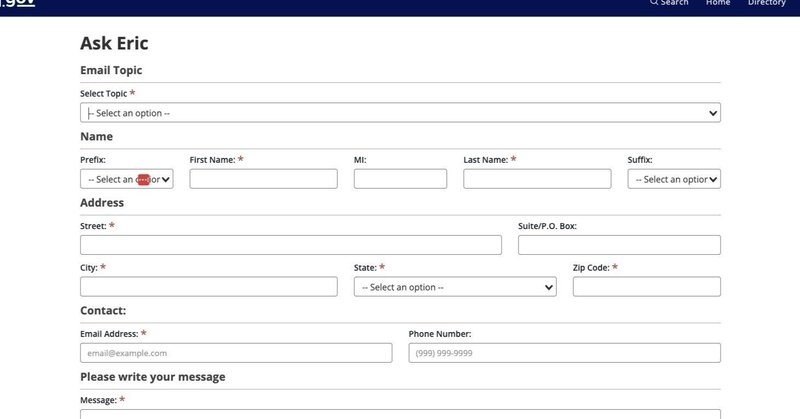800x419 pixels.
Task: Click the "Email Topic" section heading
Action: coord(111,70)
